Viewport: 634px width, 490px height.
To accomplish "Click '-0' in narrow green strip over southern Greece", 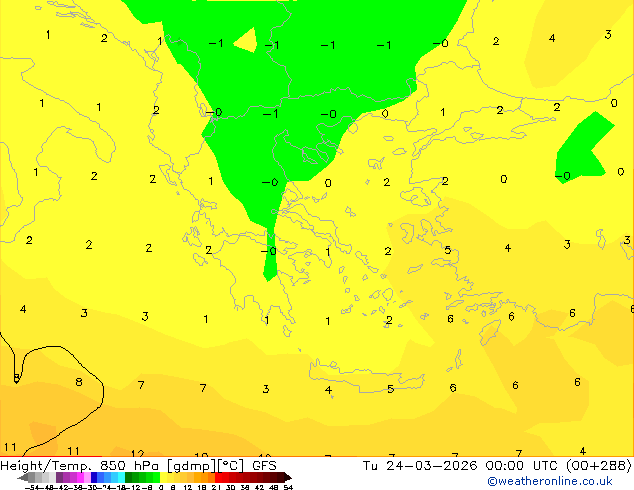I will pyautogui.click(x=269, y=251).
